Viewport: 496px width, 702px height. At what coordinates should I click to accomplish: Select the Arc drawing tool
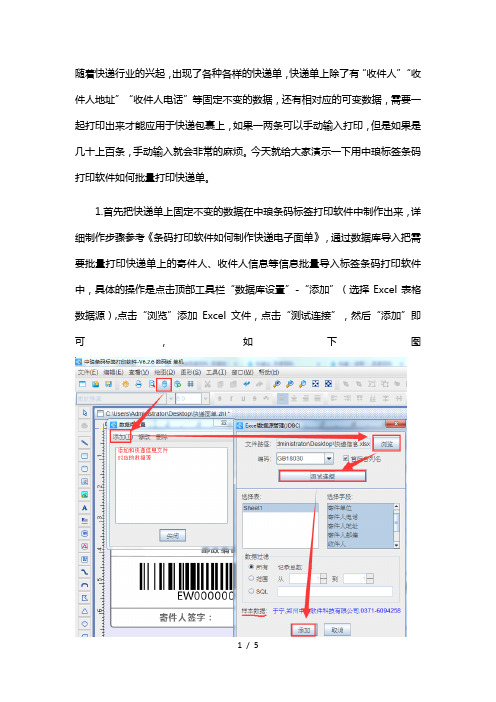(85, 585)
